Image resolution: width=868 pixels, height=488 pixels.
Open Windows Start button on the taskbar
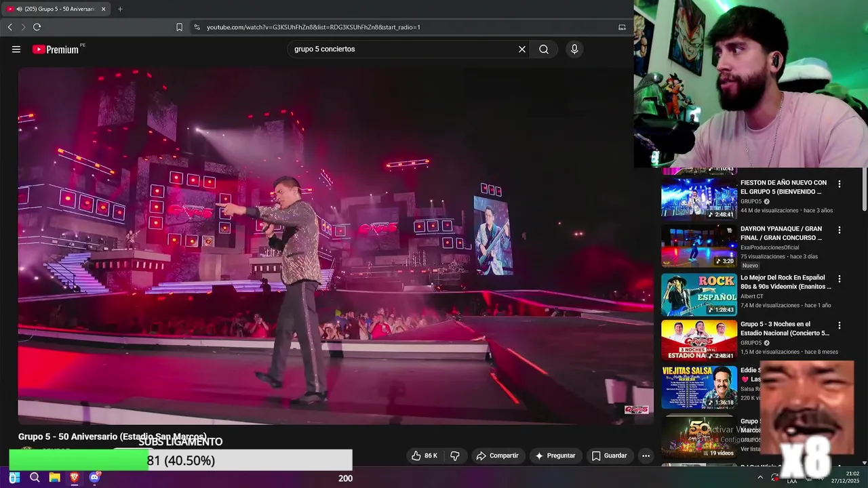tap(14, 478)
